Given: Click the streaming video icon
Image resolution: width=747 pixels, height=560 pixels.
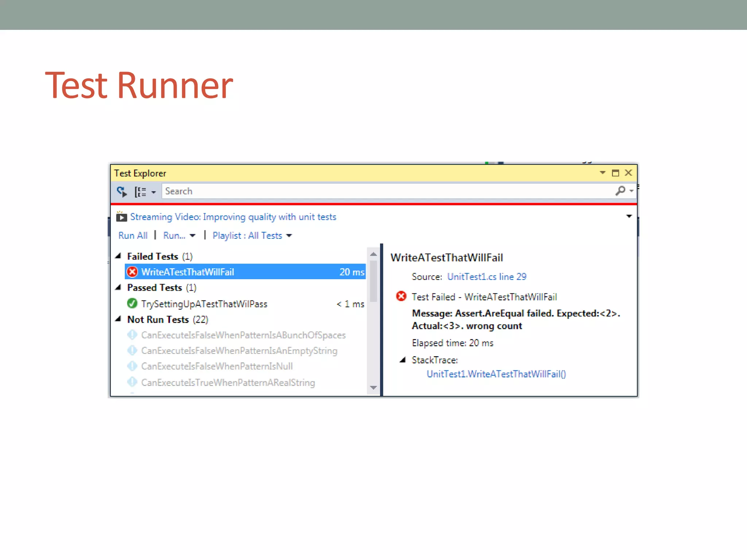Looking at the screenshot, I should pyautogui.click(x=121, y=217).
